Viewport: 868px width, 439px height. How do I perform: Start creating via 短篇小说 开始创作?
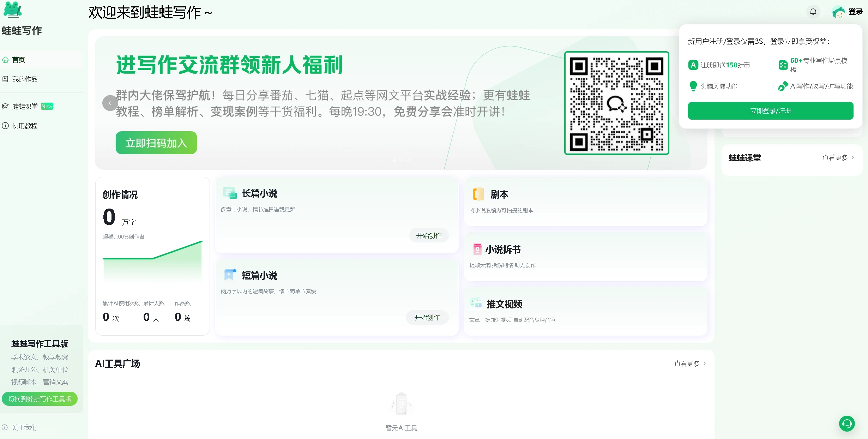[427, 317]
